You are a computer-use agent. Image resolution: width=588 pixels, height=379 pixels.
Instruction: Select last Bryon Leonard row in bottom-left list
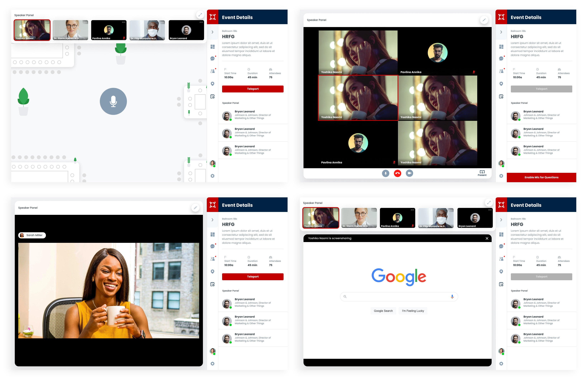click(253, 338)
